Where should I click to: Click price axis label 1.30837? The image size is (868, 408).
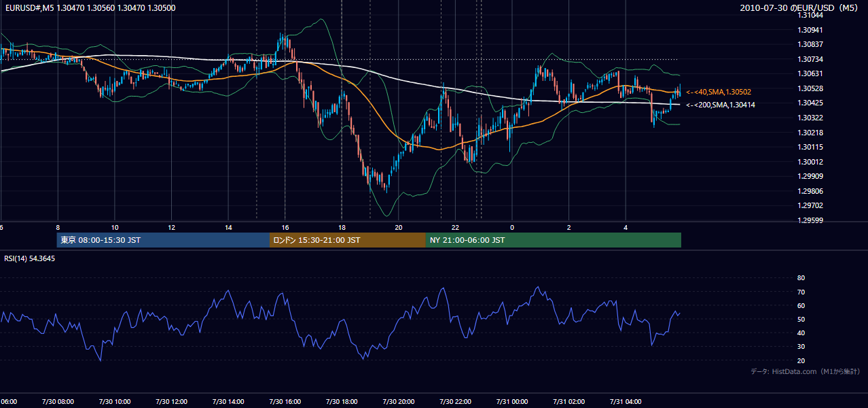tap(811, 44)
